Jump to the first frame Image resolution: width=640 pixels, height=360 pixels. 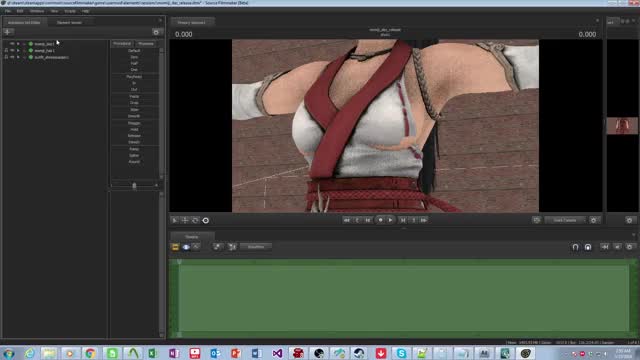(346, 220)
